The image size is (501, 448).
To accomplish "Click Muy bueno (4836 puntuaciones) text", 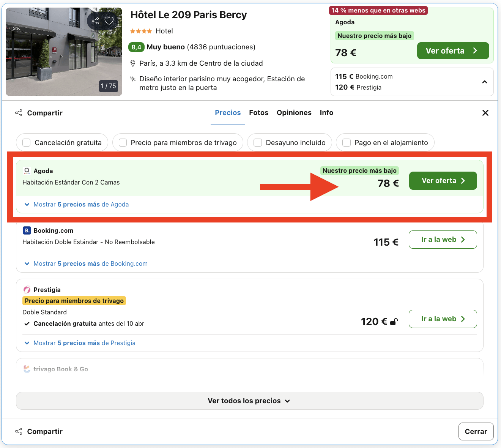I will [x=201, y=47].
